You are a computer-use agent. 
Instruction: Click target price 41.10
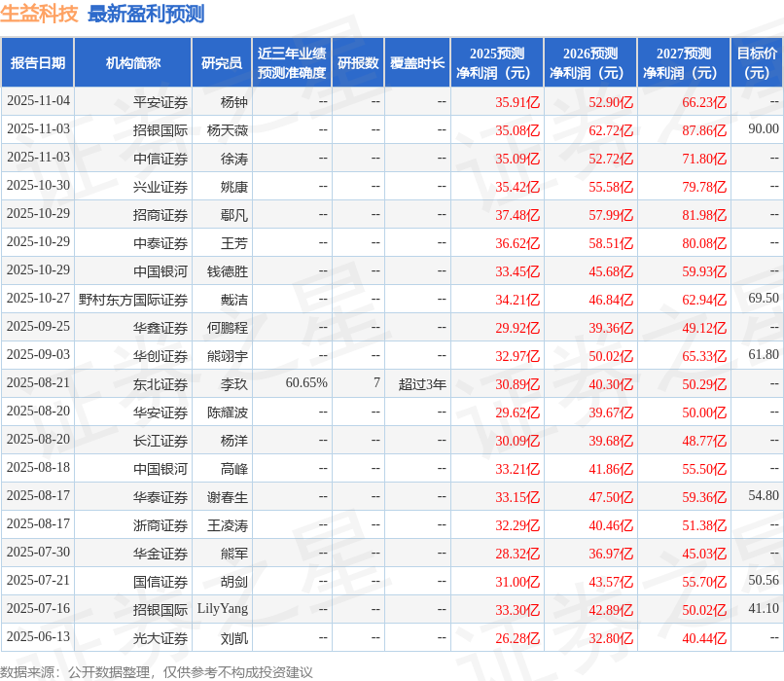tap(764, 609)
